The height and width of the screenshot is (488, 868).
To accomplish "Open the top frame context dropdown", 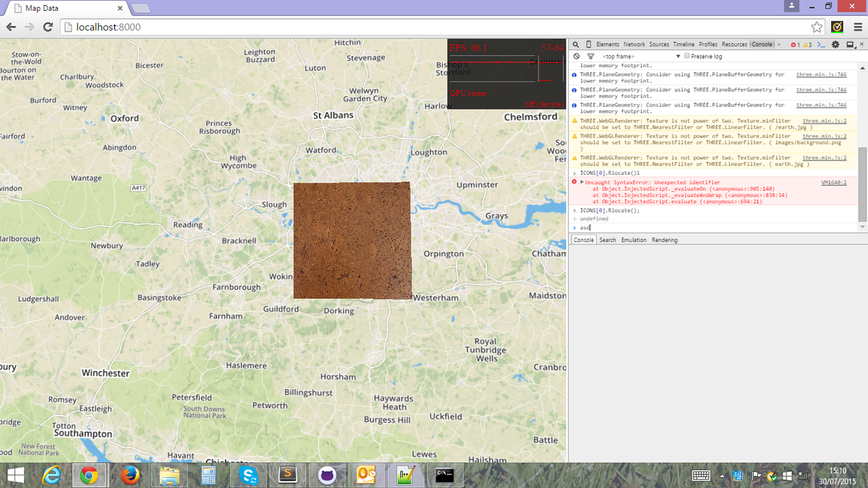I will [x=642, y=56].
